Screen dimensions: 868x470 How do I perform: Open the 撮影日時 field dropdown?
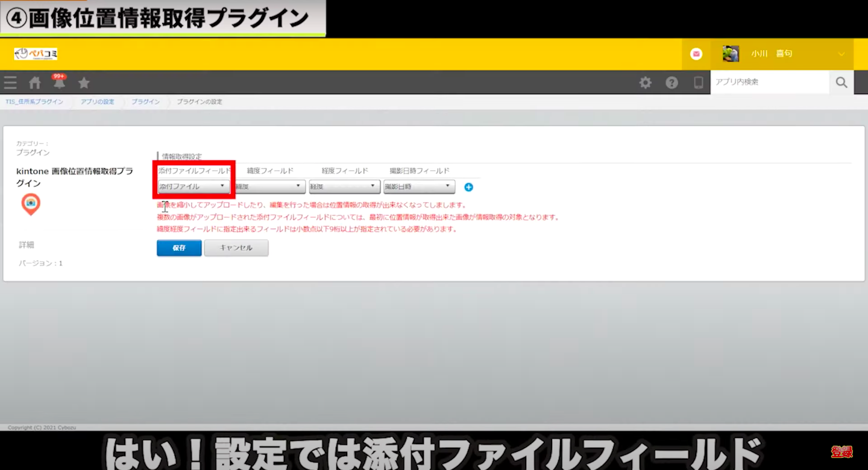(x=419, y=187)
